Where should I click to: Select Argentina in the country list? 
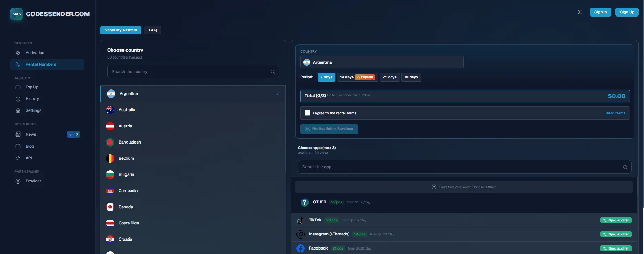click(193, 94)
